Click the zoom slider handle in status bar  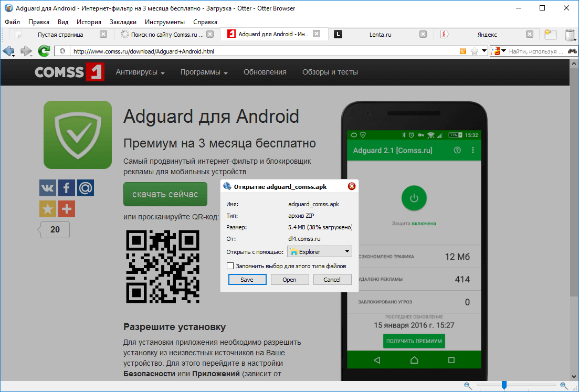click(x=504, y=385)
